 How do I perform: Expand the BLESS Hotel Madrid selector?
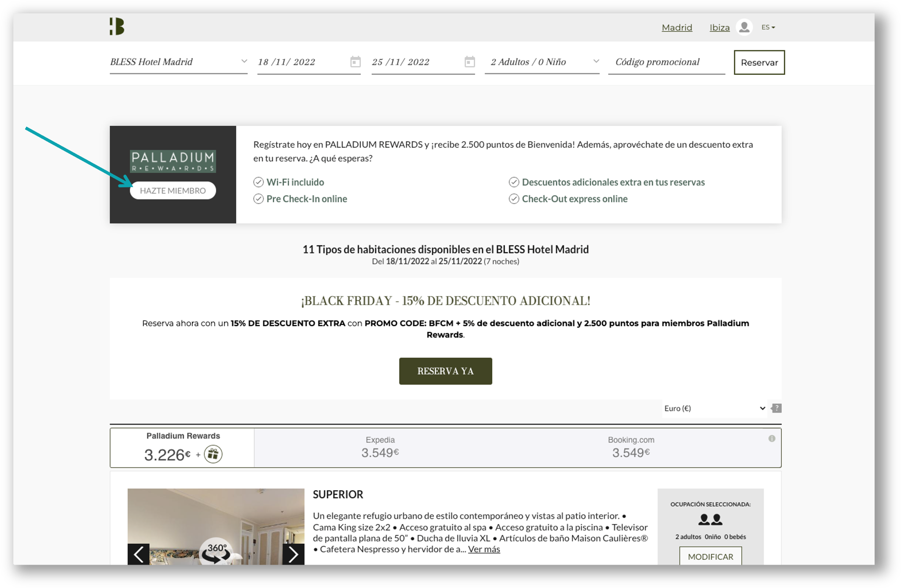click(179, 62)
